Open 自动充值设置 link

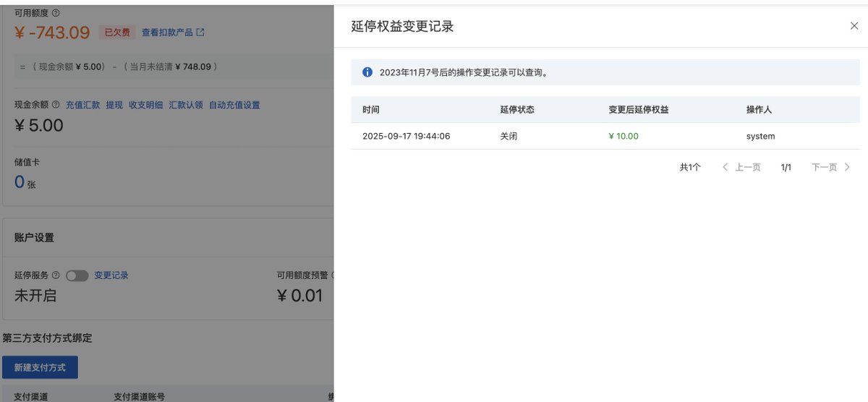pyautogui.click(x=234, y=105)
